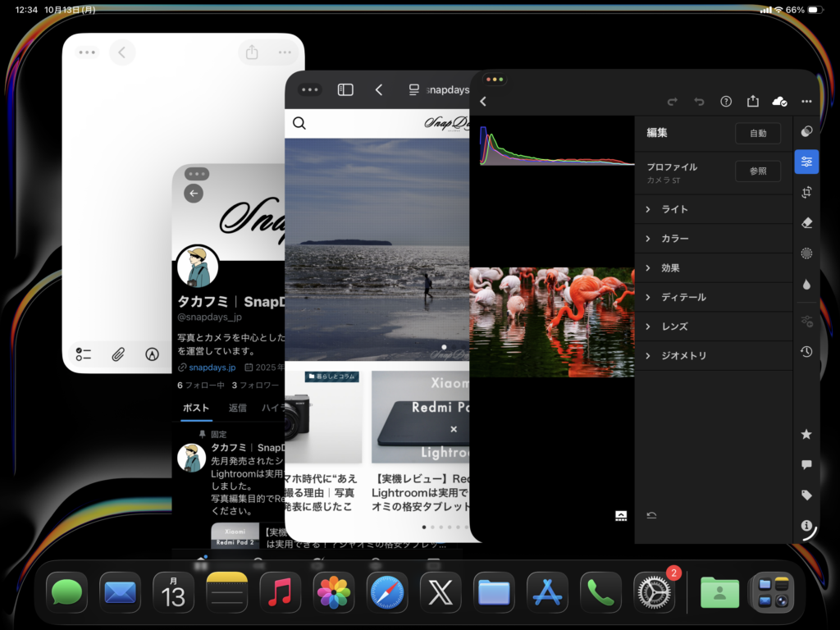The image size is (840, 630).
Task: Tap the Notes checklist icon
Action: 83,354
